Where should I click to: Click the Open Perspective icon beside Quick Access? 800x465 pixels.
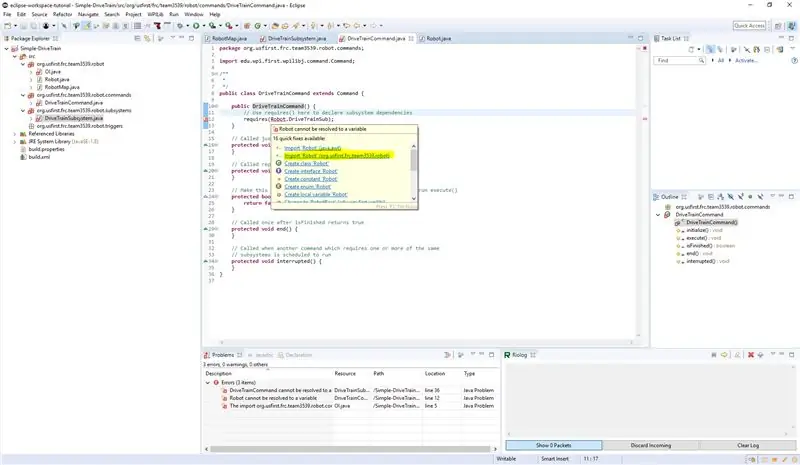tap(778, 26)
